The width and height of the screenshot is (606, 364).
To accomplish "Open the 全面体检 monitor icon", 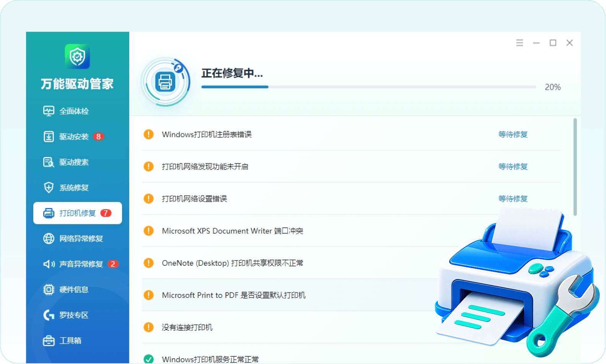I will tap(49, 111).
